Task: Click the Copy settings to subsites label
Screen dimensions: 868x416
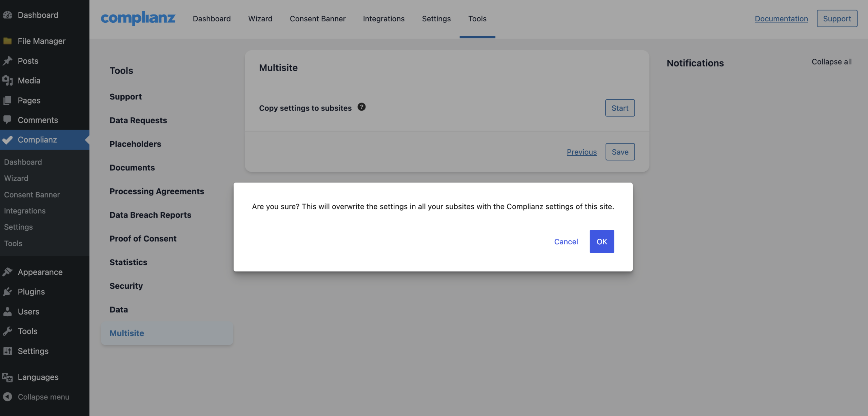Action: pos(305,108)
